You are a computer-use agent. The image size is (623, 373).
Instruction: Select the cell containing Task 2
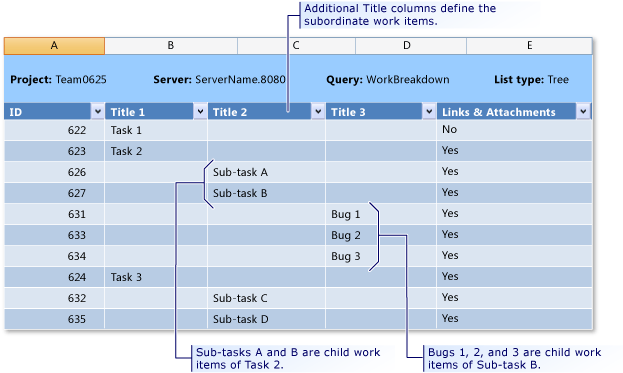pyautogui.click(x=156, y=151)
